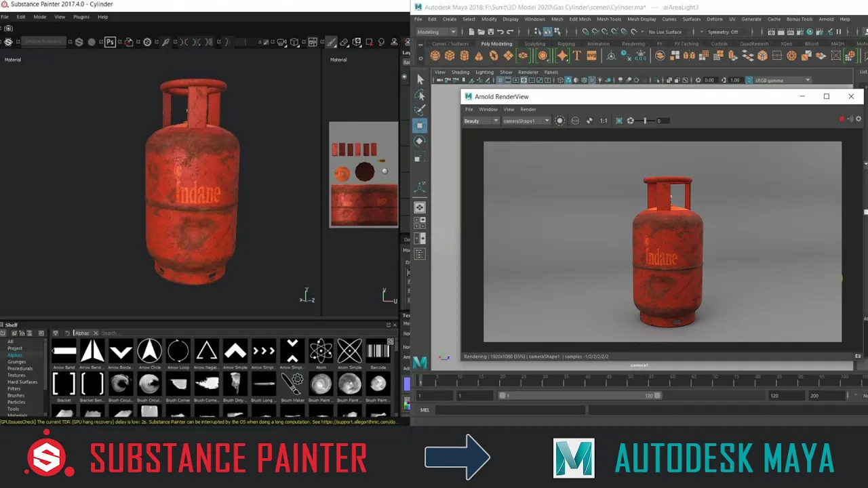Open the Plugins menu in Substance Painter
The height and width of the screenshot is (488, 868).
point(81,17)
